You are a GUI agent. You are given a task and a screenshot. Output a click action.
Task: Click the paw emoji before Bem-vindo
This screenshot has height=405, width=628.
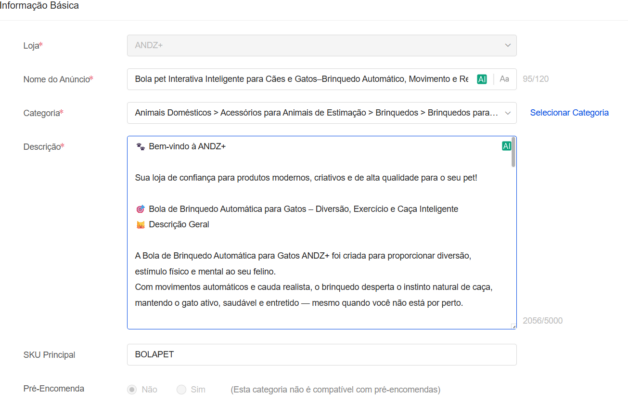click(140, 147)
